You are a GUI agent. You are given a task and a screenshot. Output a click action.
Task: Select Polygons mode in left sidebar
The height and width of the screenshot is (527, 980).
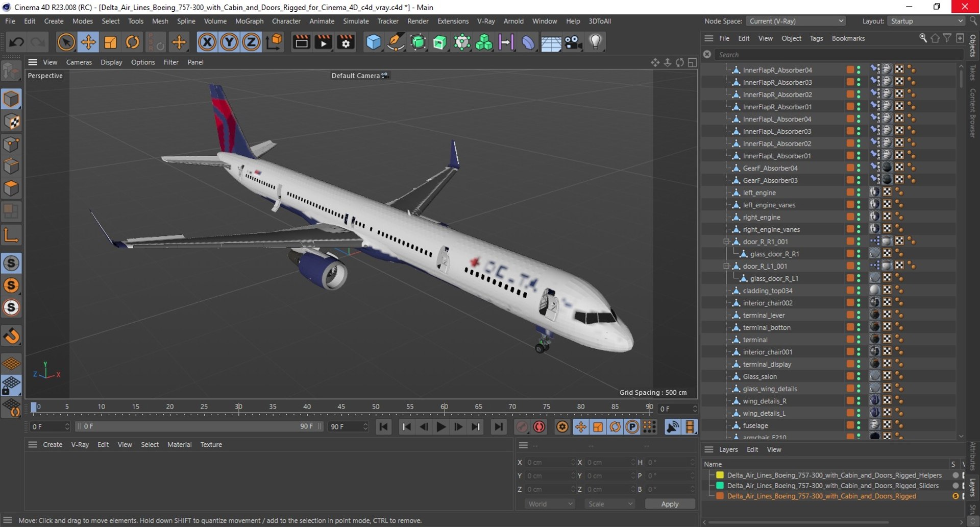11,188
